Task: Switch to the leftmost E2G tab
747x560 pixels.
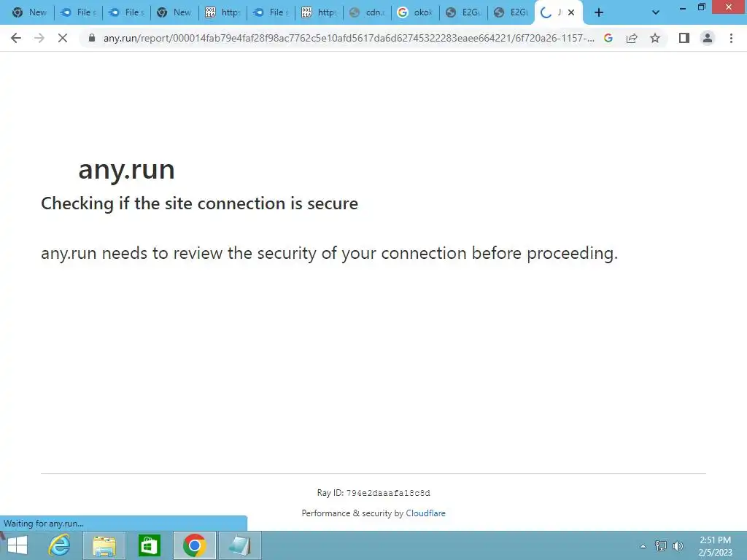Action: click(x=463, y=12)
